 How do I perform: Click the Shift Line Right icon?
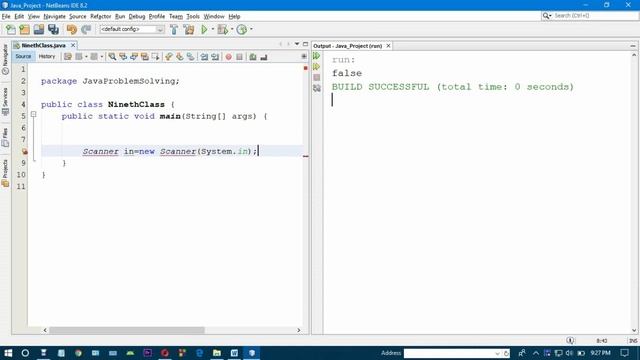[215, 57]
